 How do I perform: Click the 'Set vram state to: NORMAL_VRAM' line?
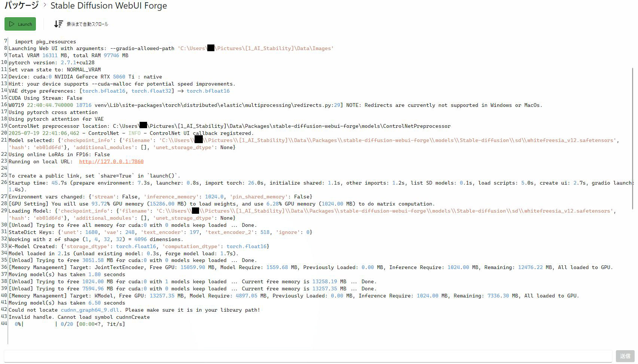[x=55, y=70]
